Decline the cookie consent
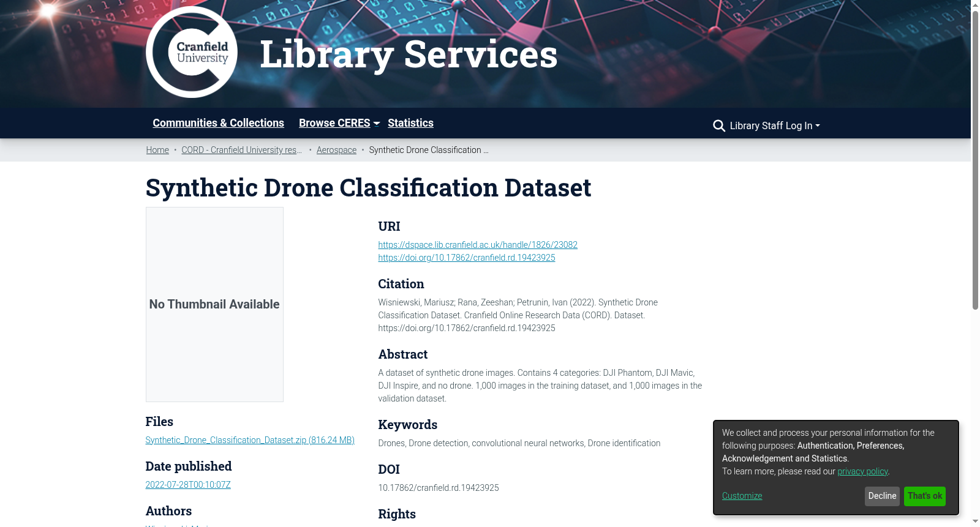This screenshot has width=980, height=527. point(882,496)
